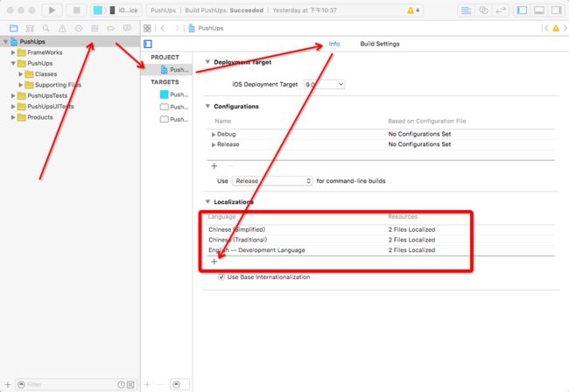Add a new configuration with plus
The width and height of the screenshot is (569, 392).
214,166
